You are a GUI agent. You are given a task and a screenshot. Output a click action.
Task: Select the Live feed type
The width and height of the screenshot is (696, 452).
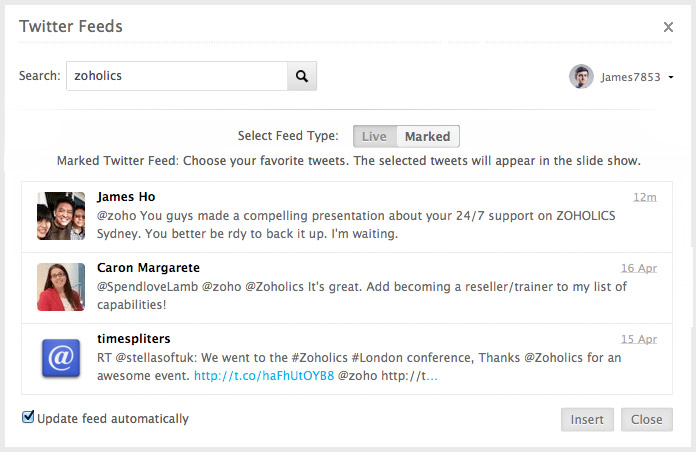click(374, 137)
